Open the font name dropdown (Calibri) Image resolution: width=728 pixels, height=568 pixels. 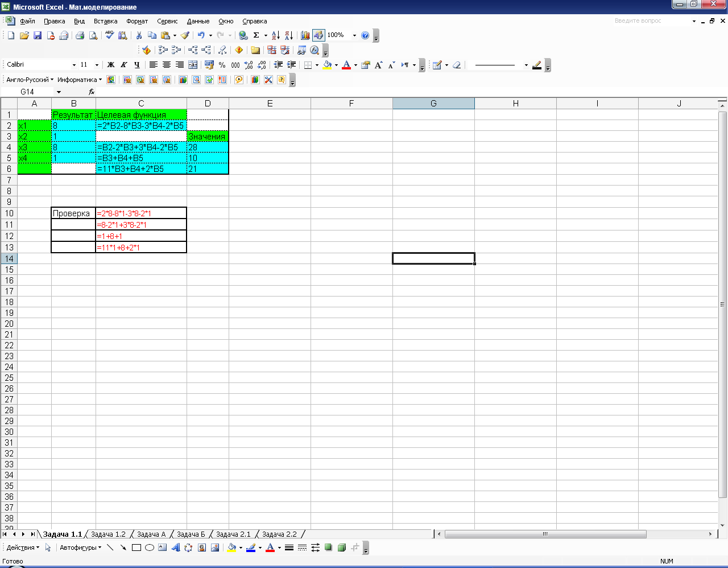point(74,65)
